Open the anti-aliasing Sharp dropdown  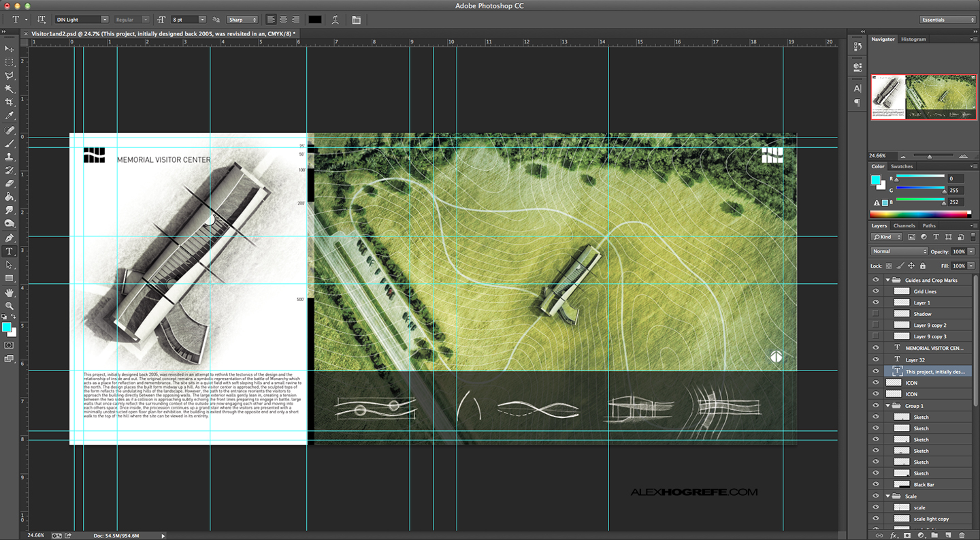click(x=242, y=20)
